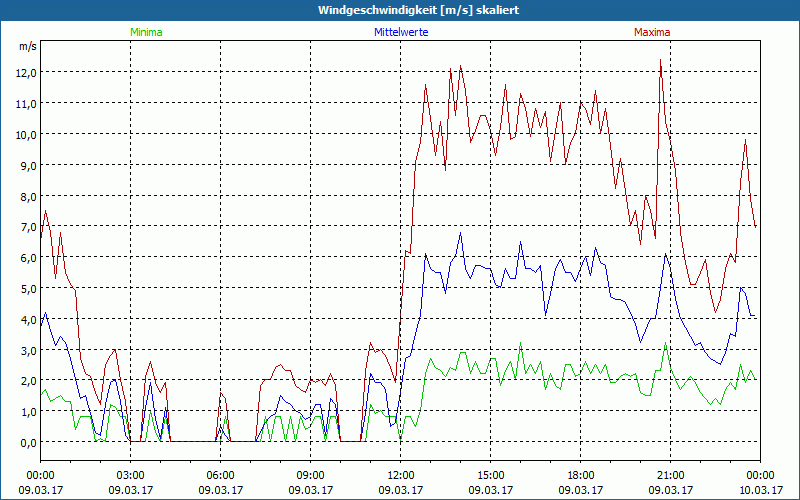
Task: Click the chart title Windgeschwindigkeit [m/s] skaliert
Action: click(x=419, y=10)
